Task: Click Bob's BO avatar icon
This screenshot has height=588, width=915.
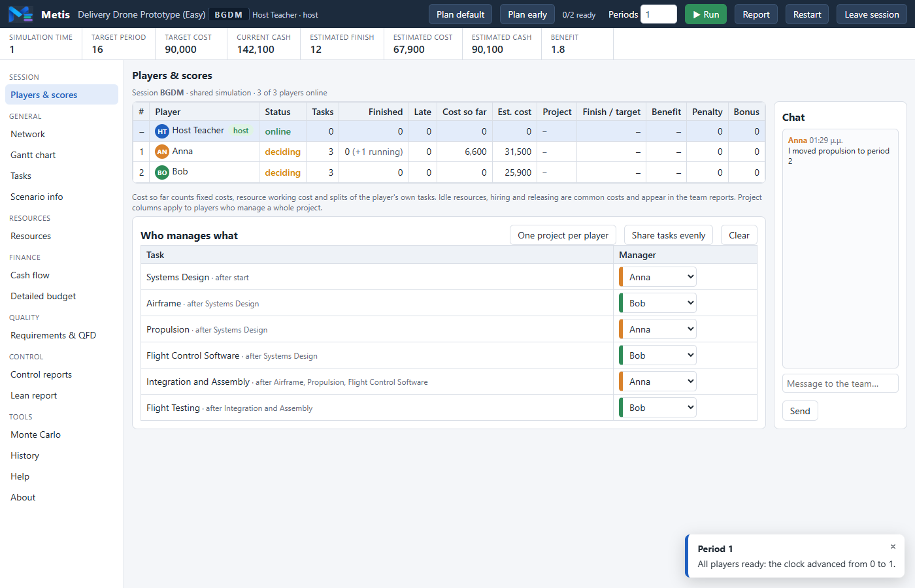Action: (x=162, y=172)
